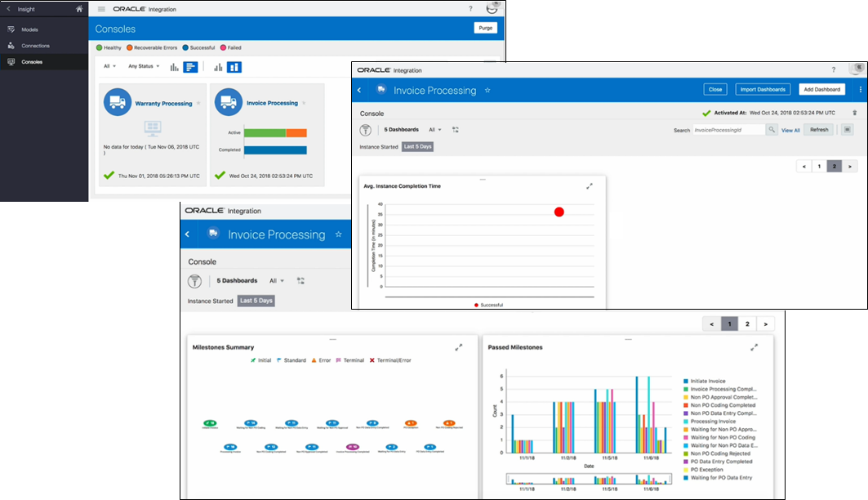Screen dimensions: 868x500
Task: Click next page arrow in page-2 window
Action: [x=850, y=166]
